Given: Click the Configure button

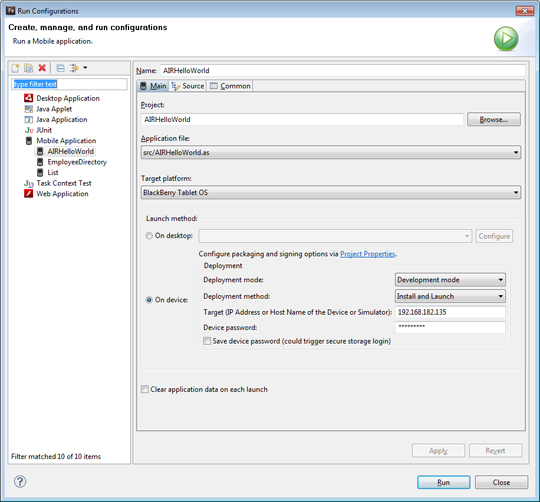Looking at the screenshot, I should pyautogui.click(x=494, y=236).
